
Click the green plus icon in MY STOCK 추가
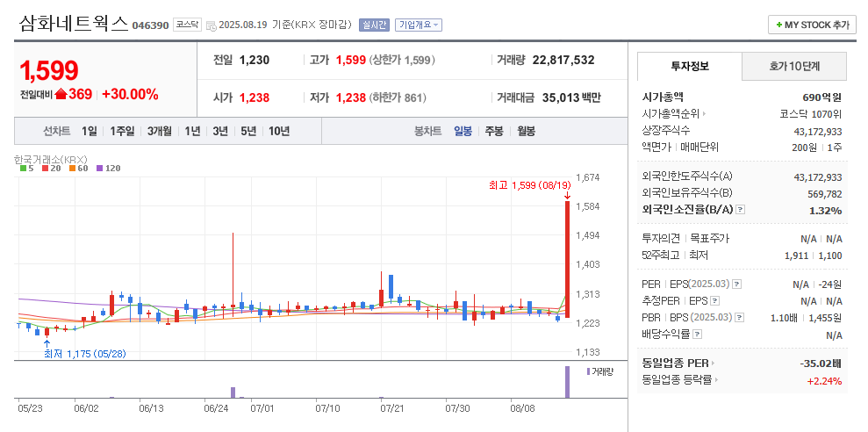pos(779,25)
